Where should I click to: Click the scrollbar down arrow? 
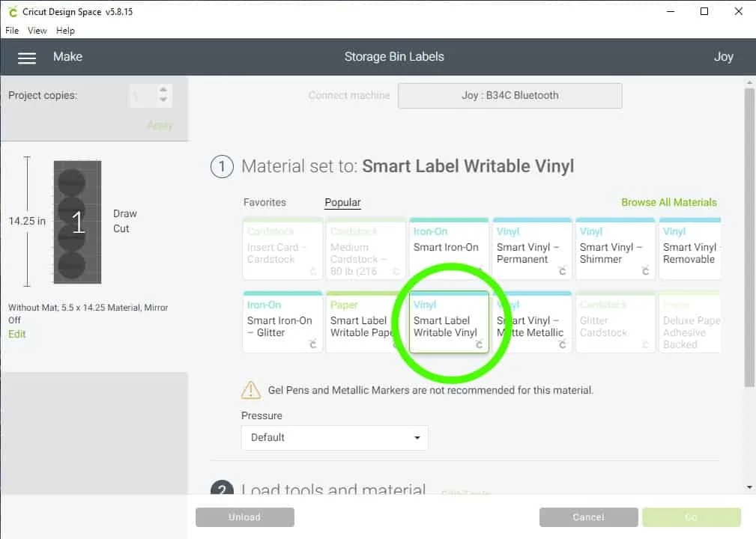[749, 487]
